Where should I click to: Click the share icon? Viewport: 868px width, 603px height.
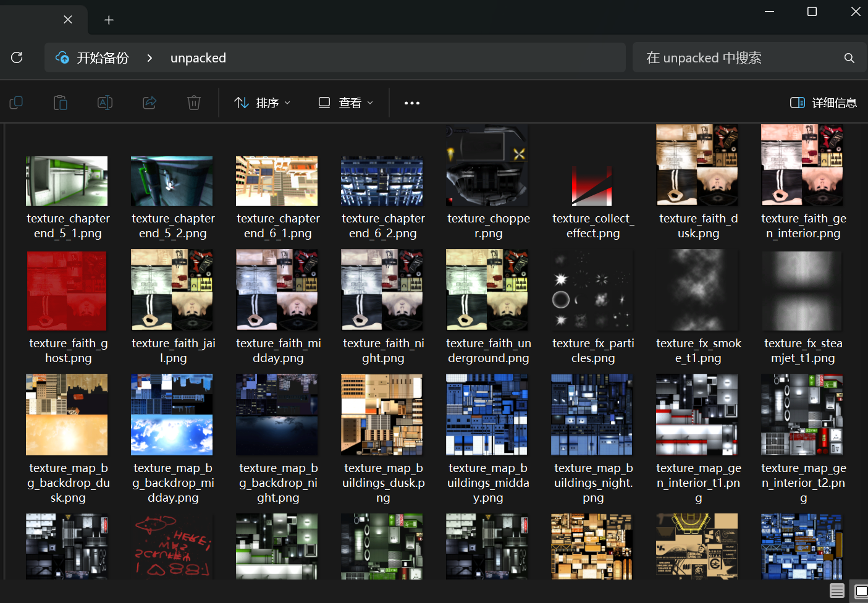tap(150, 103)
